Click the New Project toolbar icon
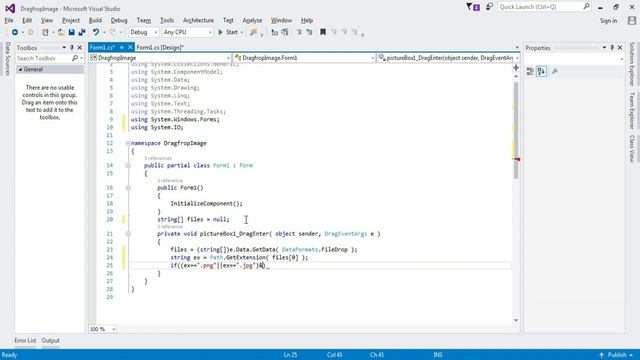640x360 pixels. (x=45, y=32)
